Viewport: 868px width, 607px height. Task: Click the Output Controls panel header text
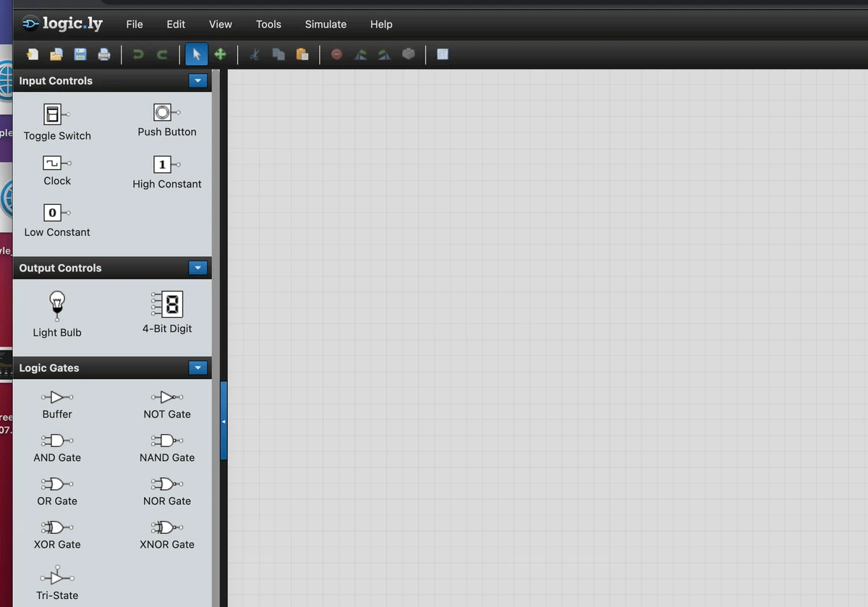coord(60,268)
